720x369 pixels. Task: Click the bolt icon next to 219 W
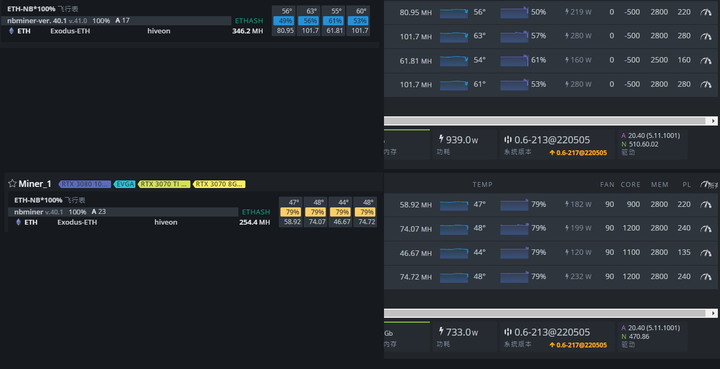tap(567, 12)
